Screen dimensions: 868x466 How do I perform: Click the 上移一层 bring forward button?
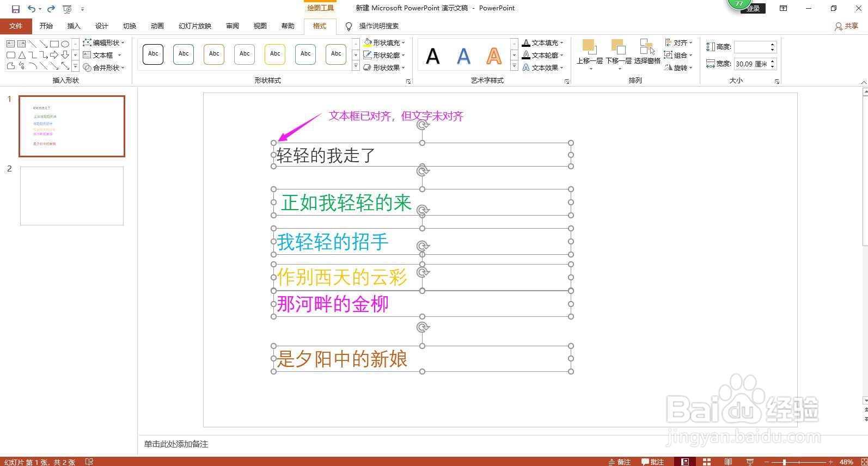click(590, 54)
